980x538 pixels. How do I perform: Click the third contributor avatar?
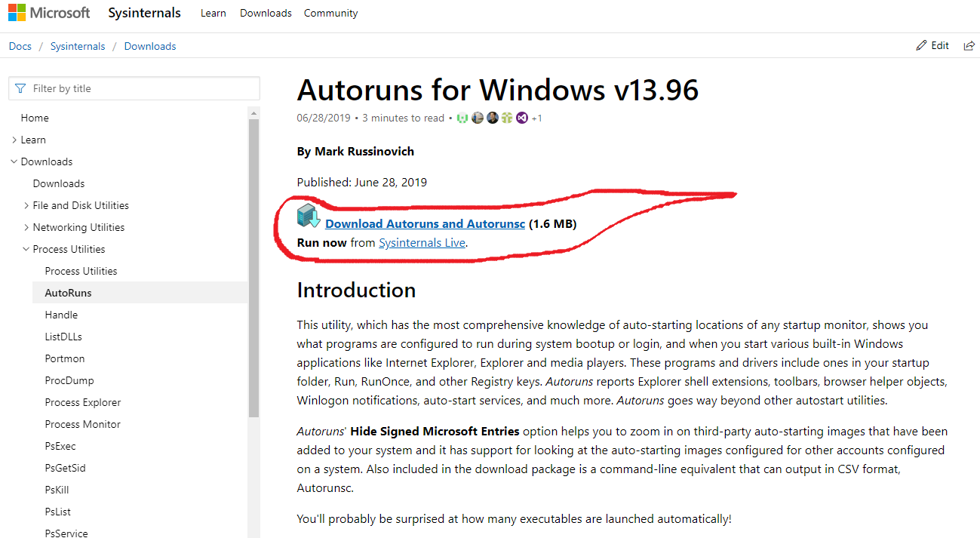click(493, 118)
